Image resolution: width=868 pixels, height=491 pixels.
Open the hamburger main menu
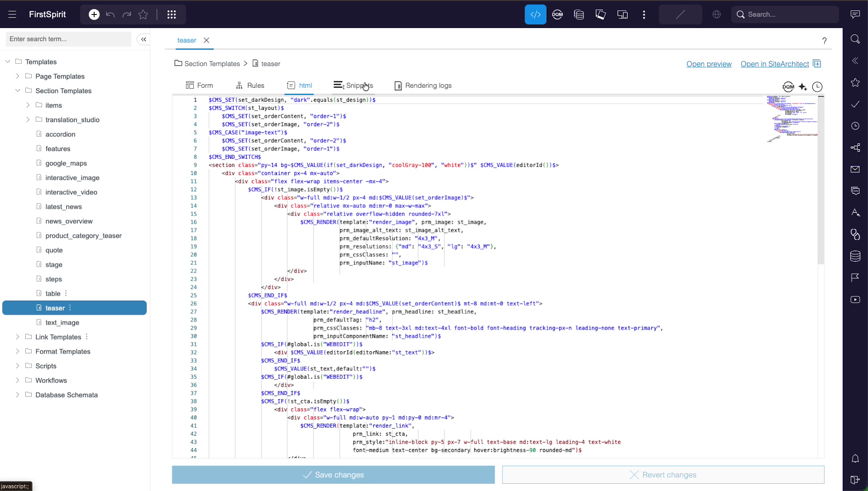click(x=12, y=14)
